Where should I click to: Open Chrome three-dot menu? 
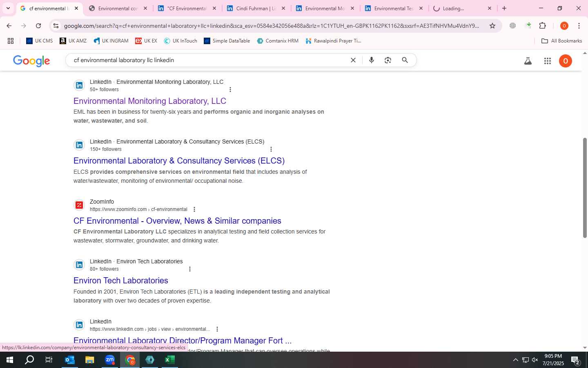(579, 26)
